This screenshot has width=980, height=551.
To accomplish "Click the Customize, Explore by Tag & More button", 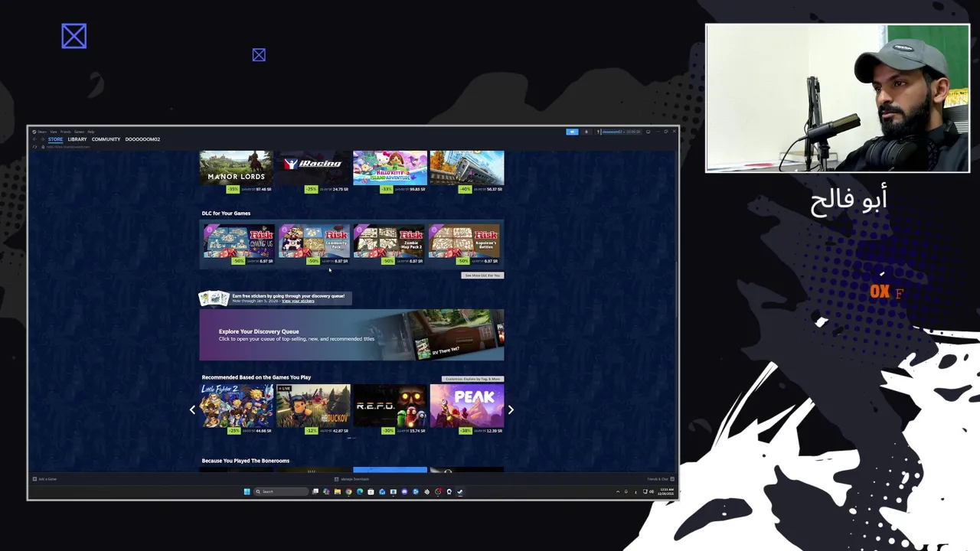I will pyautogui.click(x=472, y=379).
